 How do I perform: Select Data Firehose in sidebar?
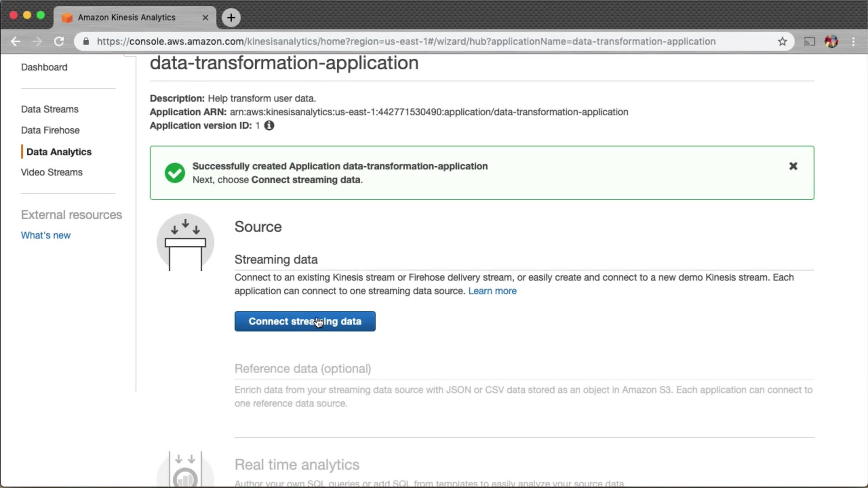(x=50, y=130)
